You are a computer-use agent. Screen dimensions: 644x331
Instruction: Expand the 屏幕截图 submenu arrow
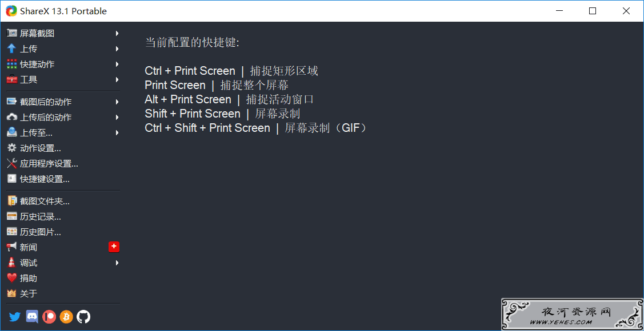coord(117,33)
